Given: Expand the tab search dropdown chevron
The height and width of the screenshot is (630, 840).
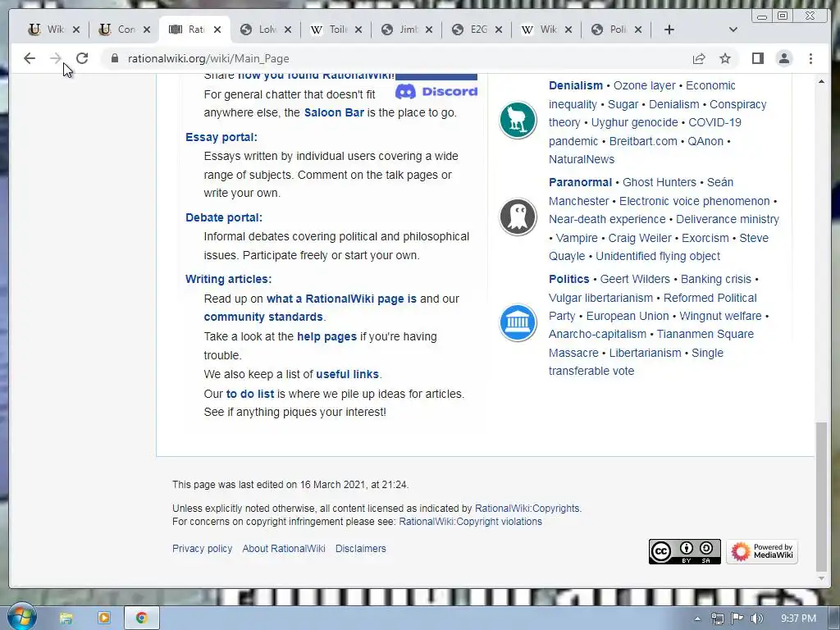Looking at the screenshot, I should tap(733, 30).
